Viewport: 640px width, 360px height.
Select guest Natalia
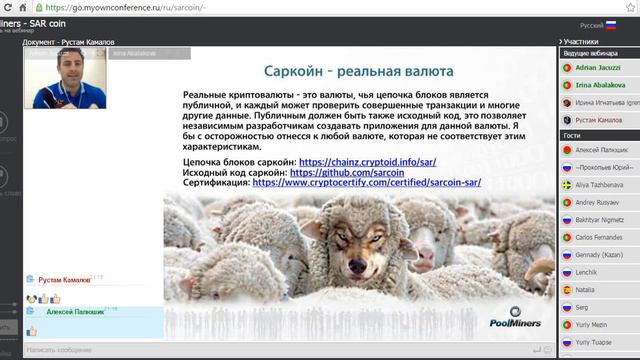(x=585, y=290)
